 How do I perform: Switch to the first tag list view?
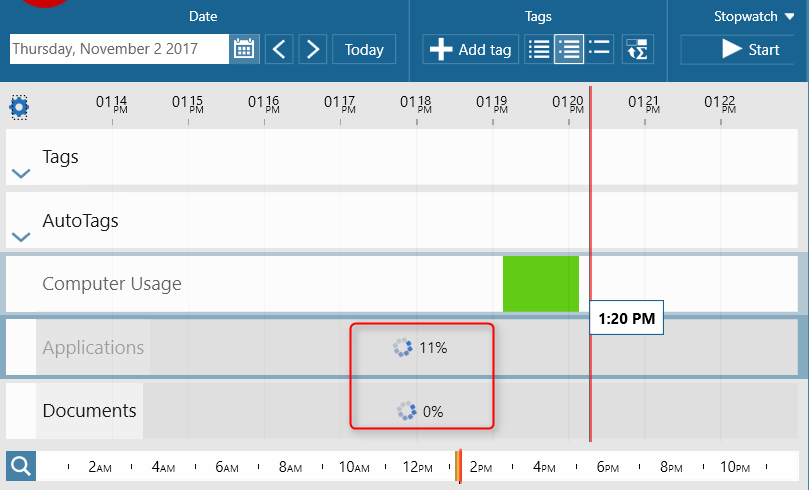click(x=538, y=49)
